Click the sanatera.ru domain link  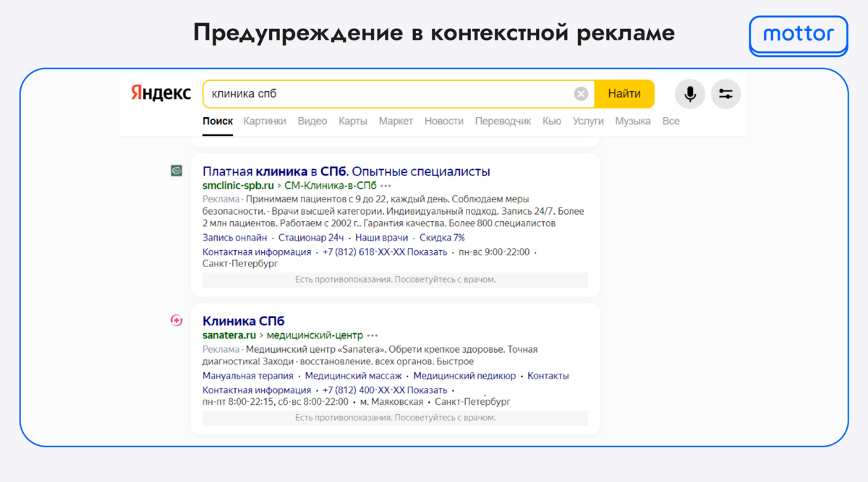[x=229, y=335]
